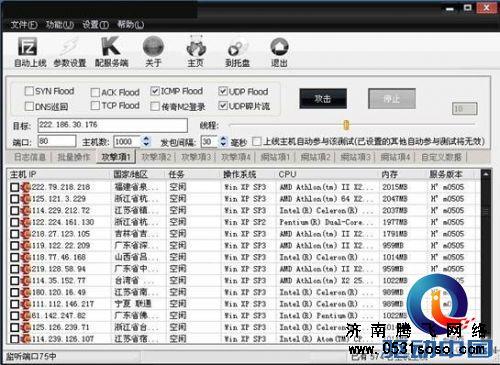500x365 pixels.
Task: Open 参数设置 parameter settings icon
Action: (70, 46)
